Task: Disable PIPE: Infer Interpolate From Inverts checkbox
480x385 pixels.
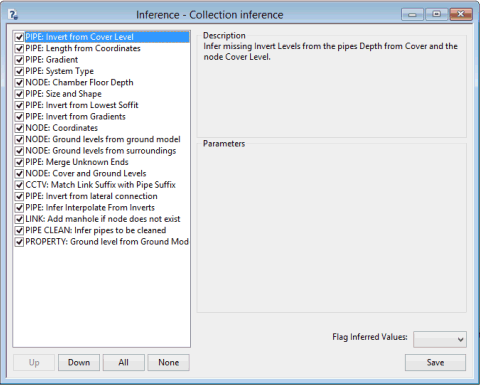Action: point(19,208)
